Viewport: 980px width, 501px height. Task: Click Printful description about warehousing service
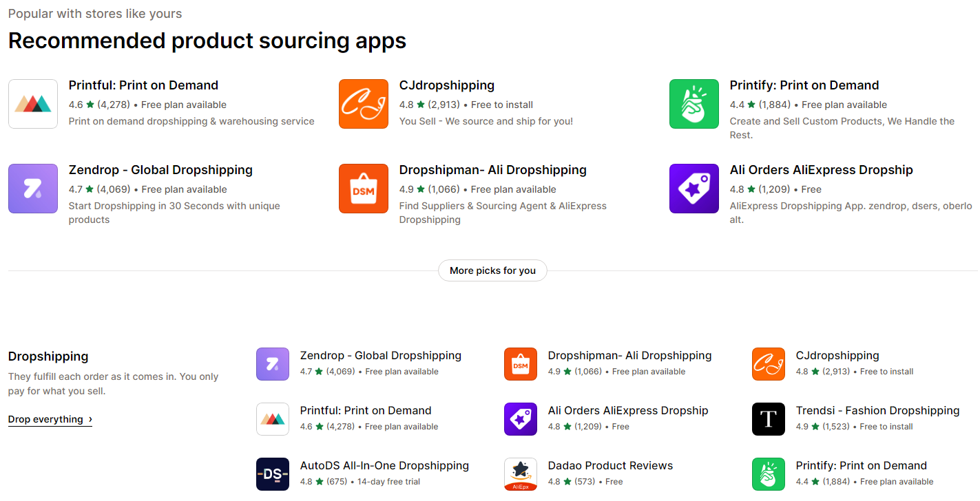tap(191, 121)
